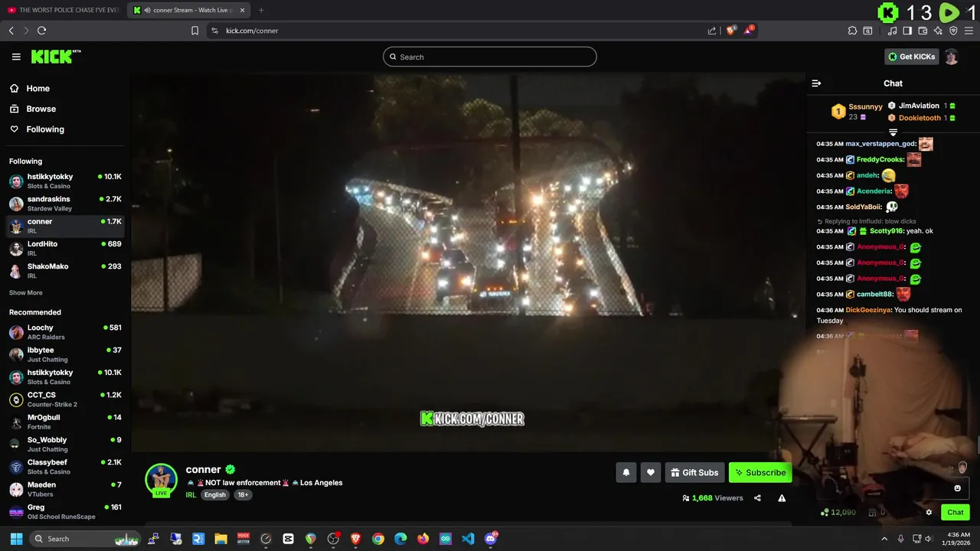980x551 pixels.
Task: Open the Windows Start menu
Action: [x=16, y=539]
